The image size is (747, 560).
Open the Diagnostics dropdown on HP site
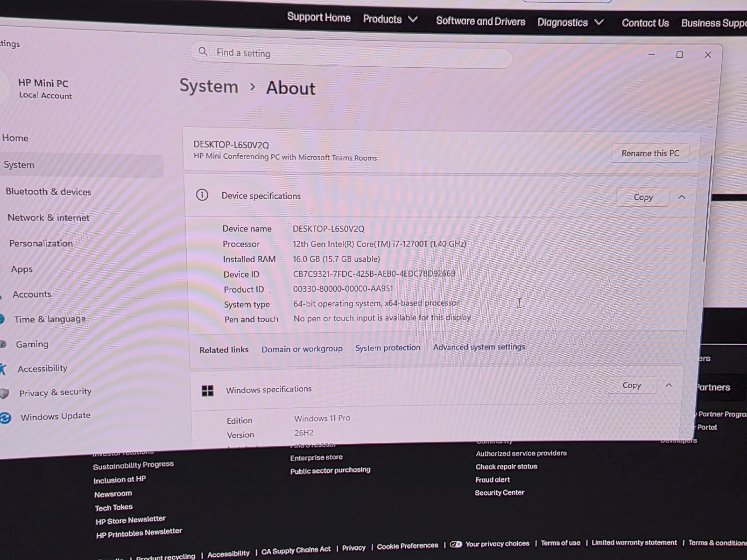tap(571, 22)
